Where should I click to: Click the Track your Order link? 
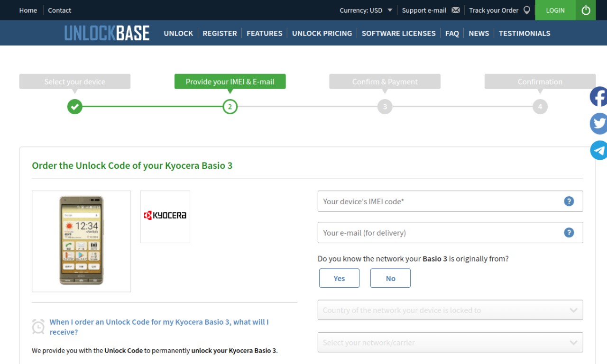pos(494,10)
